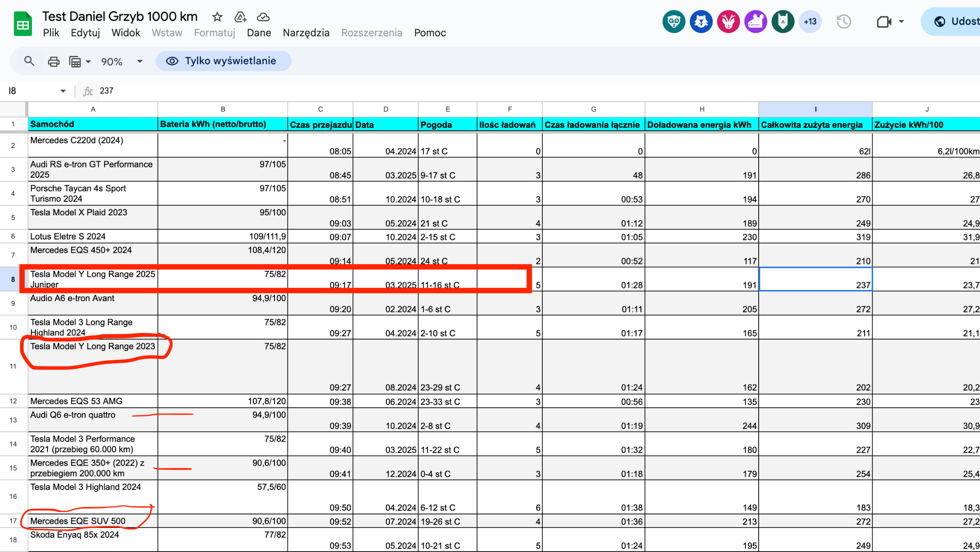Click the teal anonymous viewer avatar
Image resolution: width=980 pixels, height=552 pixels.
pos(674,21)
